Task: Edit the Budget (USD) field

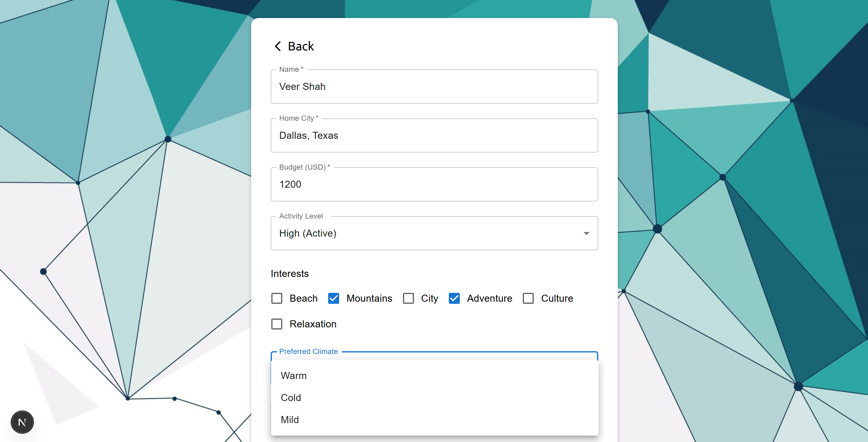Action: pyautogui.click(x=434, y=184)
